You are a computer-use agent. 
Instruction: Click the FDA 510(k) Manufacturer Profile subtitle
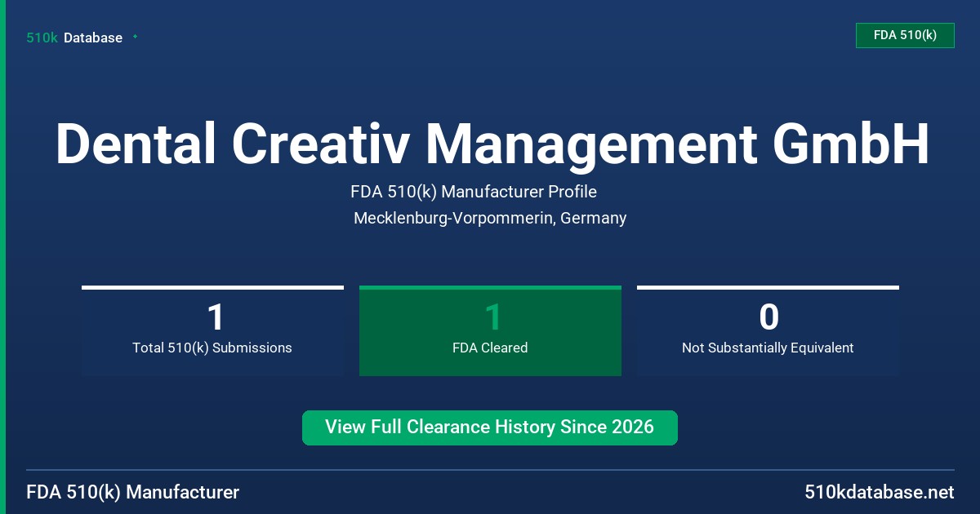[474, 192]
